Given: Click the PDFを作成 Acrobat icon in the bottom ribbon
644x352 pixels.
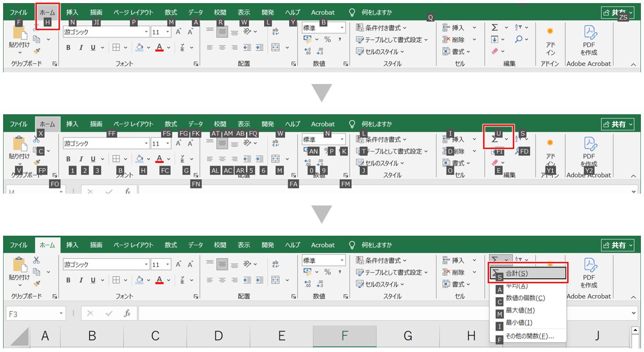Looking at the screenshot, I should pos(589,272).
